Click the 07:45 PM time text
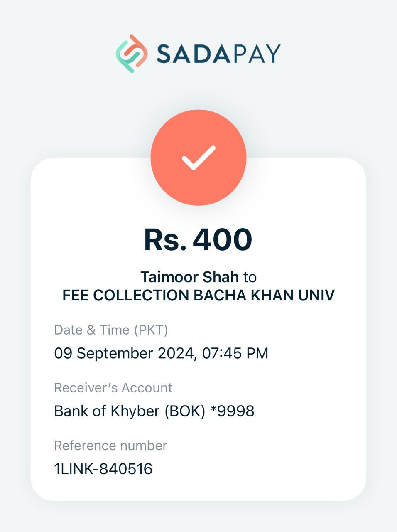Image resolution: width=397 pixels, height=532 pixels. 235,353
